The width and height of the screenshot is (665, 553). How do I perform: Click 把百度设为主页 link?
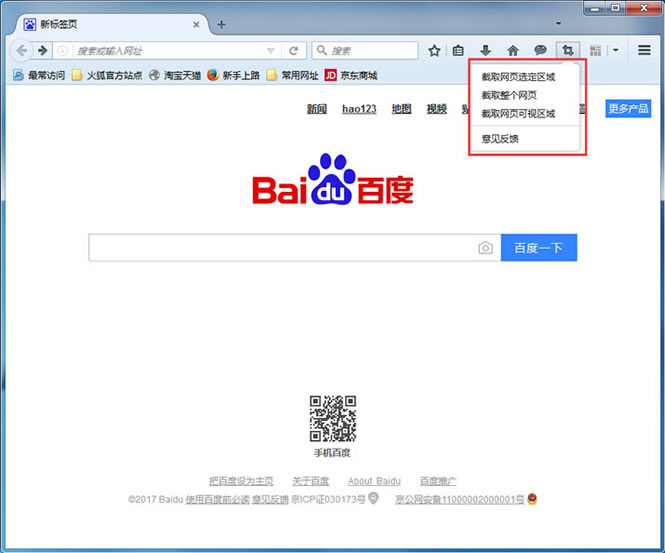(241, 481)
